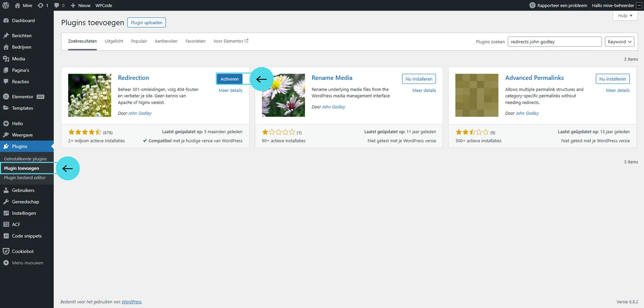The width and height of the screenshot is (644, 308).
Task: Click the WordPress logo in admin bar
Action: click(x=6, y=5)
